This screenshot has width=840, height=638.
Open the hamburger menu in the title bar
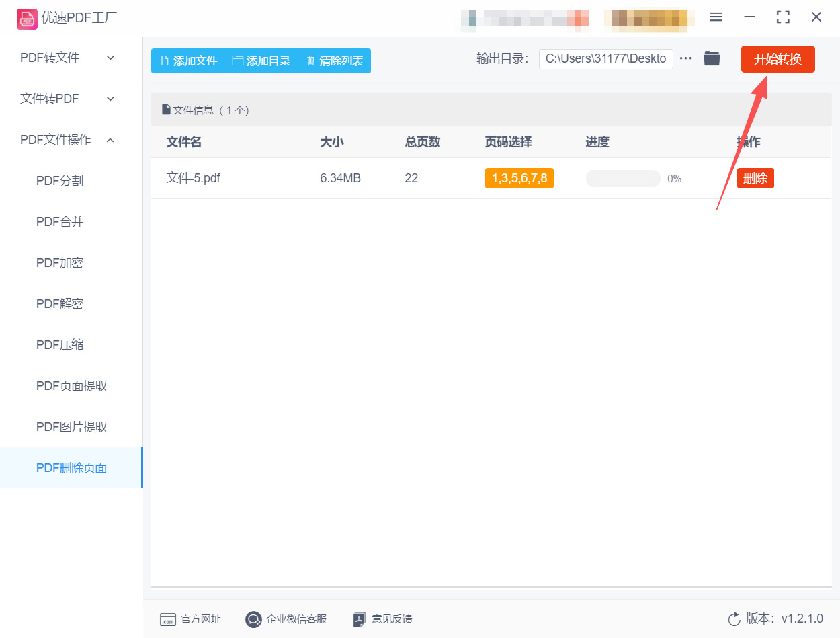tap(716, 17)
